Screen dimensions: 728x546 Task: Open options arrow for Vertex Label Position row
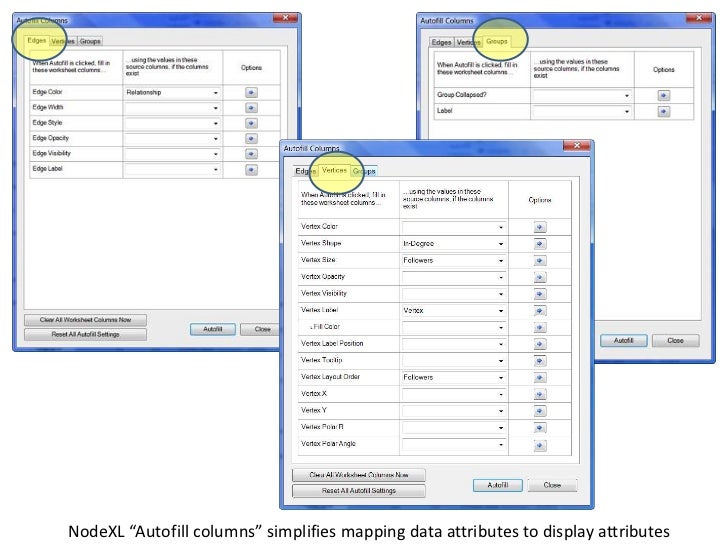coord(540,344)
